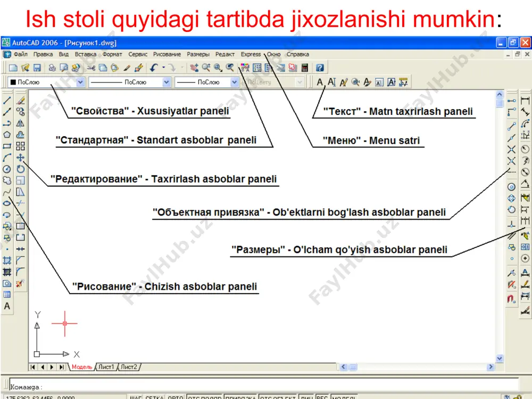Open the Файл menu
532x399 pixels.
pos(20,54)
